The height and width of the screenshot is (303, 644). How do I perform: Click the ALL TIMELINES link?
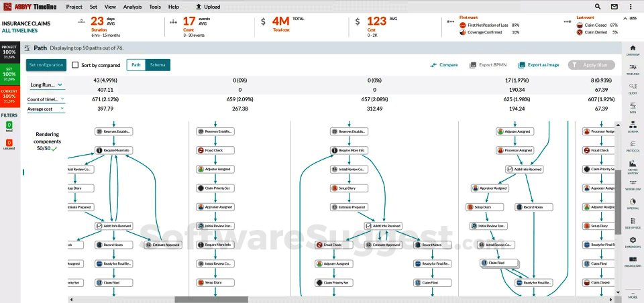pyautogui.click(x=19, y=30)
